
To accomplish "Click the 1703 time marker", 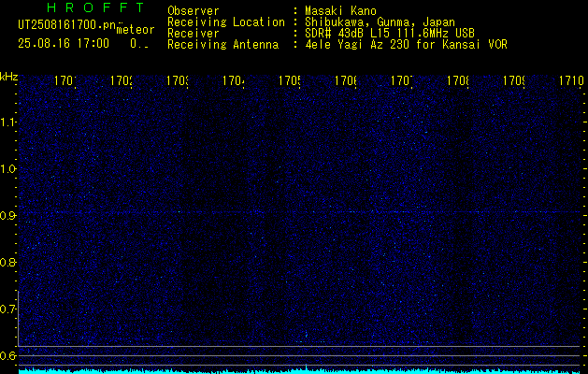I will (x=178, y=80).
